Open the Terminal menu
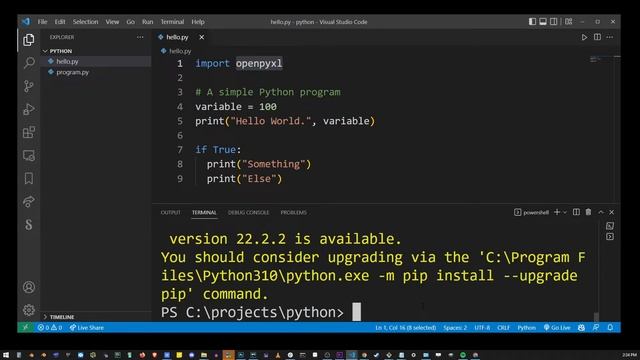The image size is (640, 360). 172,22
